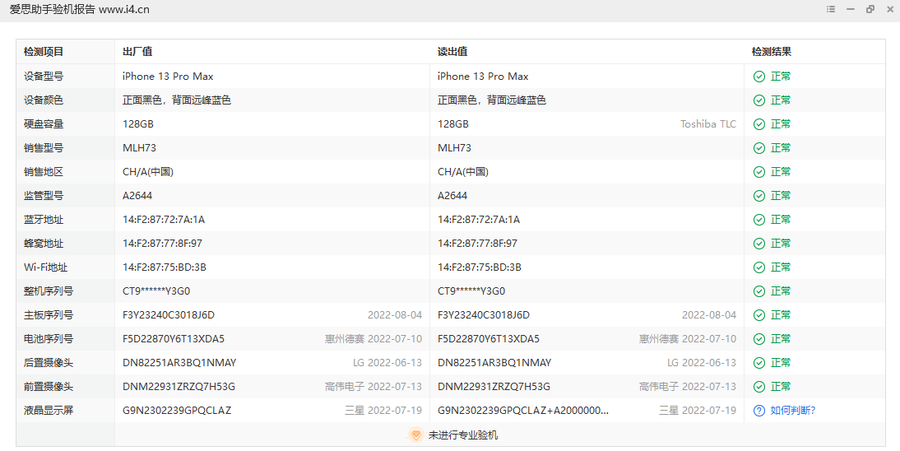Image resolution: width=900 pixels, height=451 pixels.
Task: Click the blue question mark icon in 液晶显示屏 row
Action: pos(759,411)
